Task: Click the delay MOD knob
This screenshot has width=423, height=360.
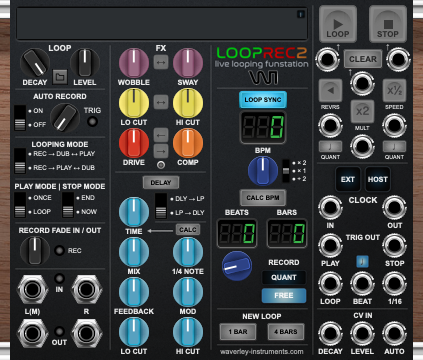Action: tap(188, 292)
